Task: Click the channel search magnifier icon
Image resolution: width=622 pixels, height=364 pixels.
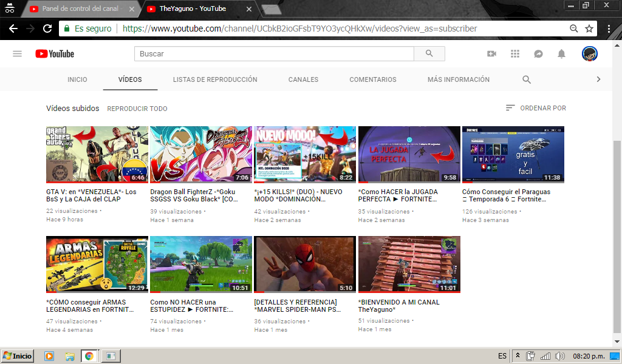Action: click(527, 79)
